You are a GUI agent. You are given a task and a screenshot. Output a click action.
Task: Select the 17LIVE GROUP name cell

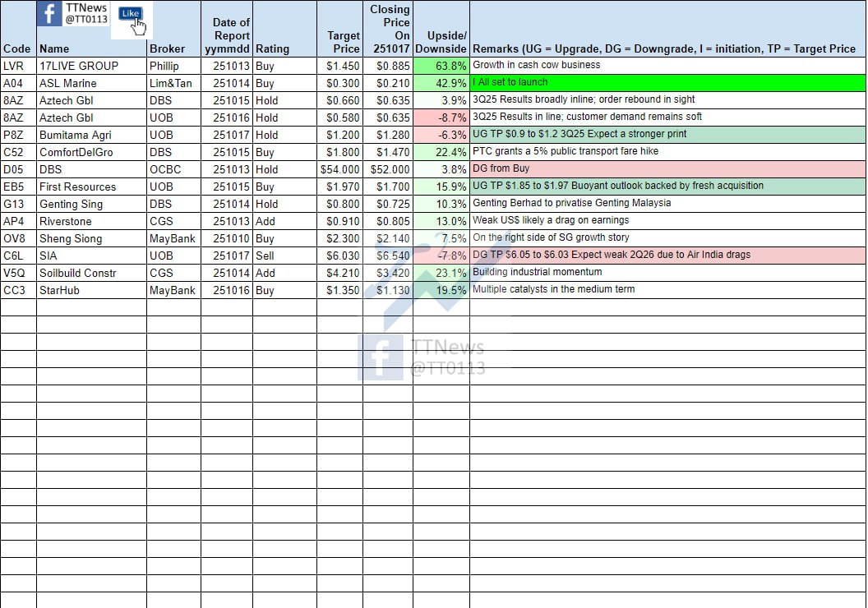(79, 66)
